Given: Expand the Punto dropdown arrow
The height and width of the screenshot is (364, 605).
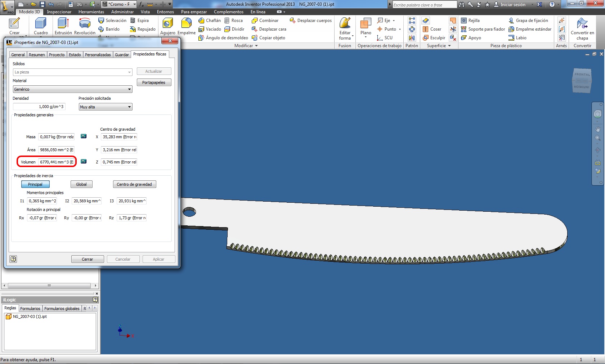Looking at the screenshot, I should tap(400, 29).
